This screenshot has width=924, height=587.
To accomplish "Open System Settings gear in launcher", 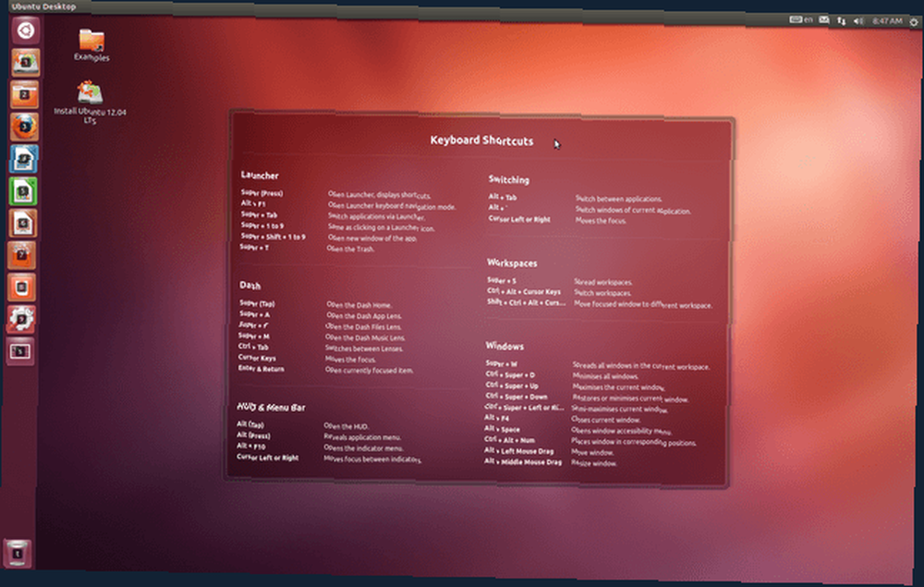I will (x=21, y=319).
